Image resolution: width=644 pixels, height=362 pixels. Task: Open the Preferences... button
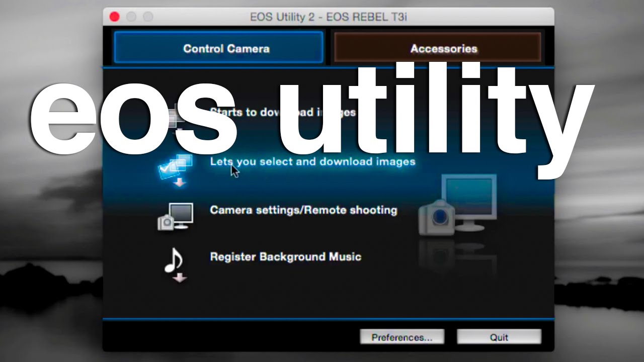pos(402,337)
